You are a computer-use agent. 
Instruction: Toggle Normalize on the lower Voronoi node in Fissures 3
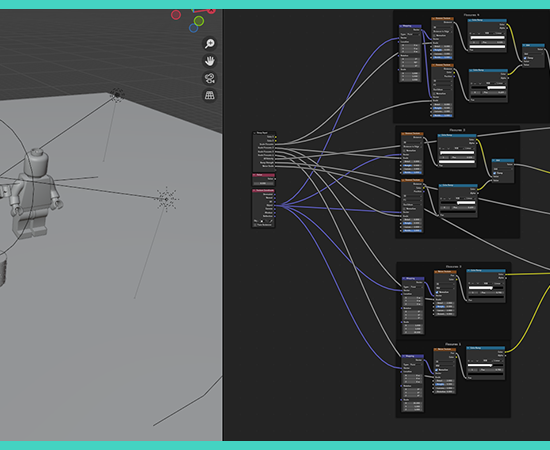click(x=404, y=209)
